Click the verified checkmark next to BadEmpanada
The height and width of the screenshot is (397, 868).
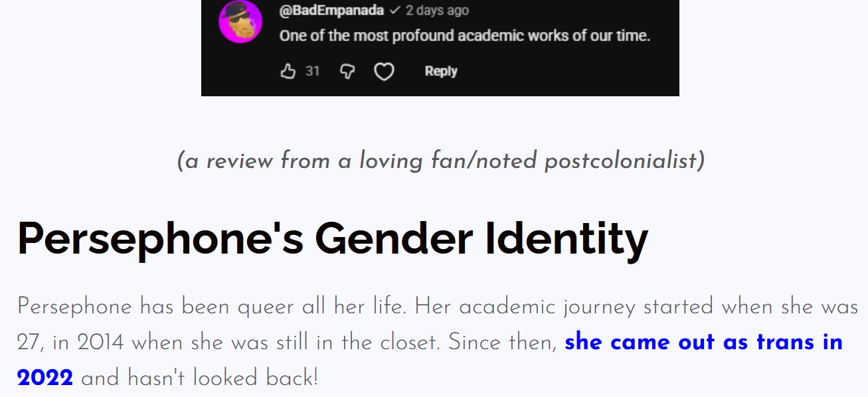tap(396, 10)
